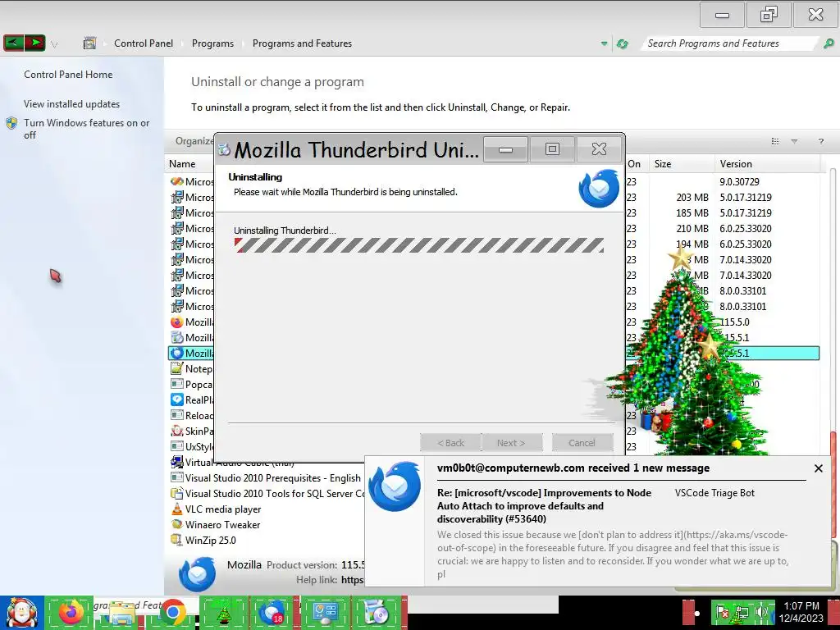The height and width of the screenshot is (630, 840).
Task: Click the search magnifier icon
Action: click(829, 43)
